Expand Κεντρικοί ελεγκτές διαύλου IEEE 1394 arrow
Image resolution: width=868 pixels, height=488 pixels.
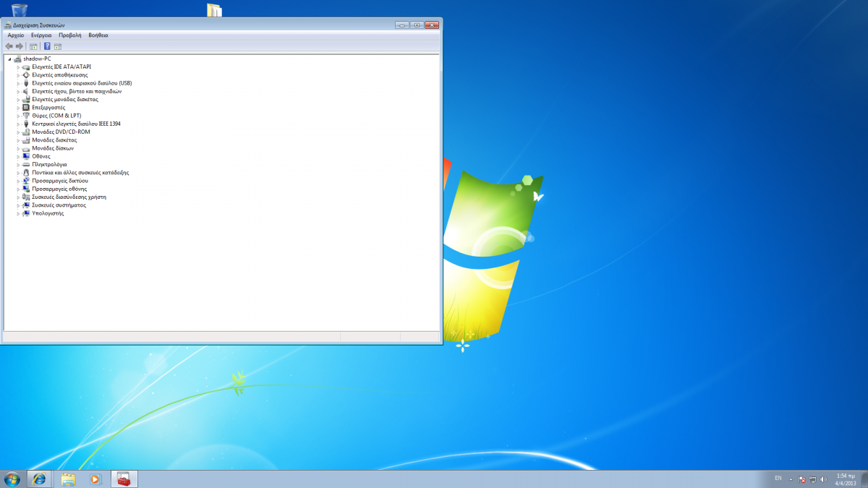[x=18, y=124]
